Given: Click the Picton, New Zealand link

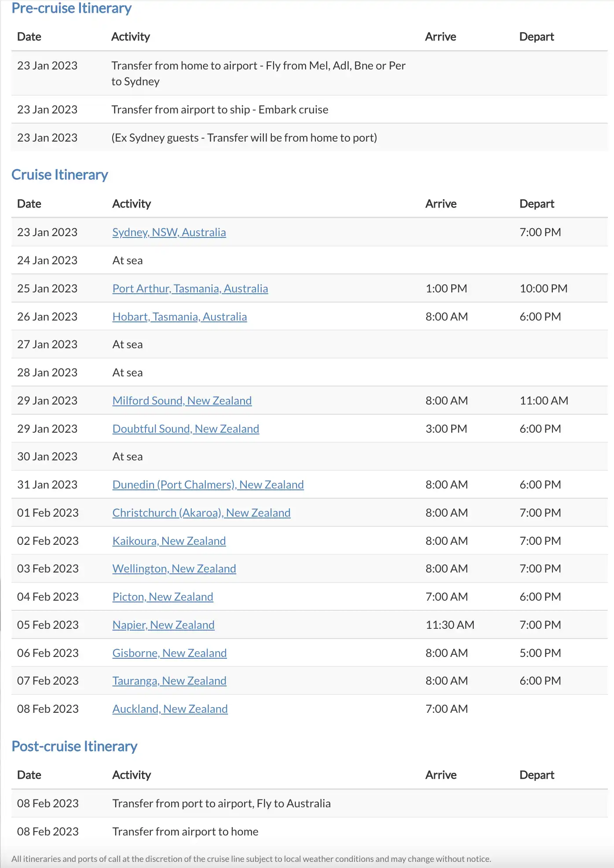Looking at the screenshot, I should pos(163,597).
